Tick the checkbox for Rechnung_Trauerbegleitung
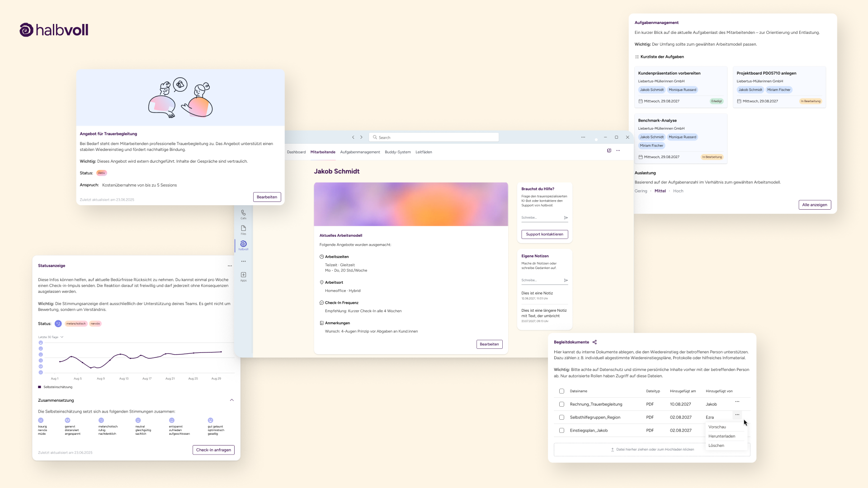868x488 pixels. coord(561,404)
